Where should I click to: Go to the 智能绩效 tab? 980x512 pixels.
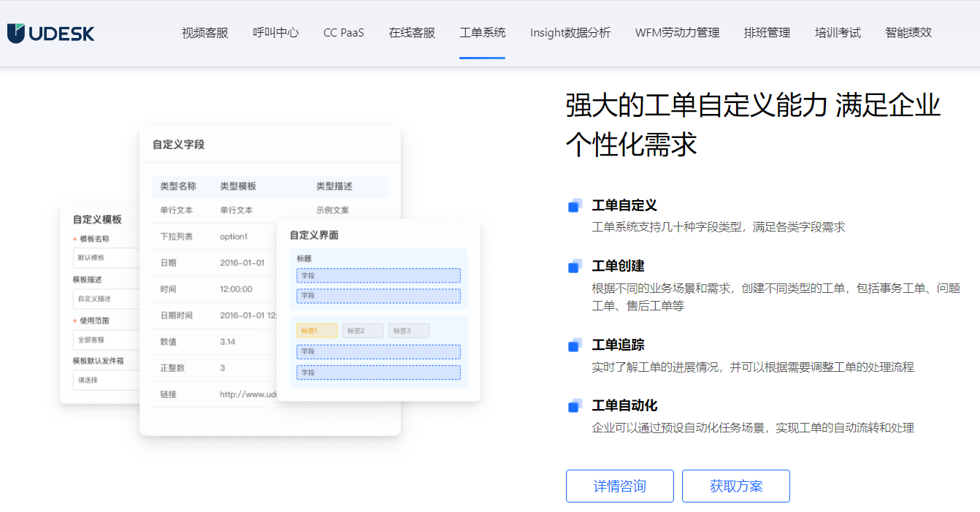point(908,33)
